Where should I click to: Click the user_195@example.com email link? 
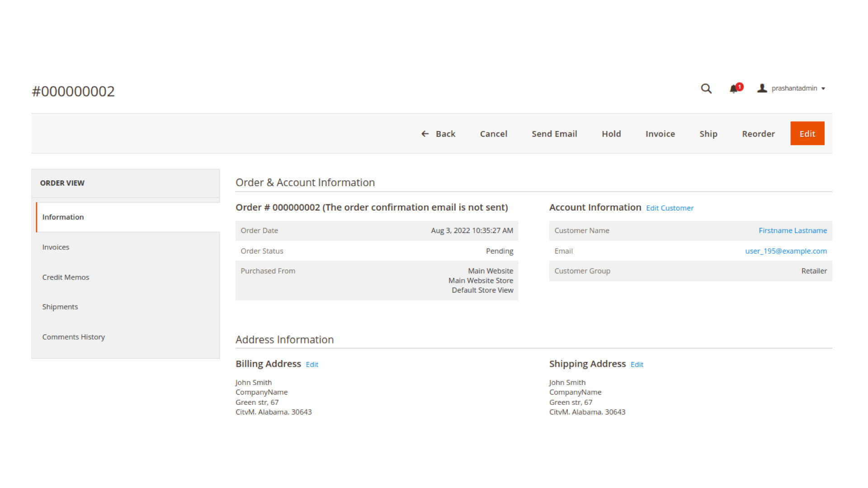786,251
